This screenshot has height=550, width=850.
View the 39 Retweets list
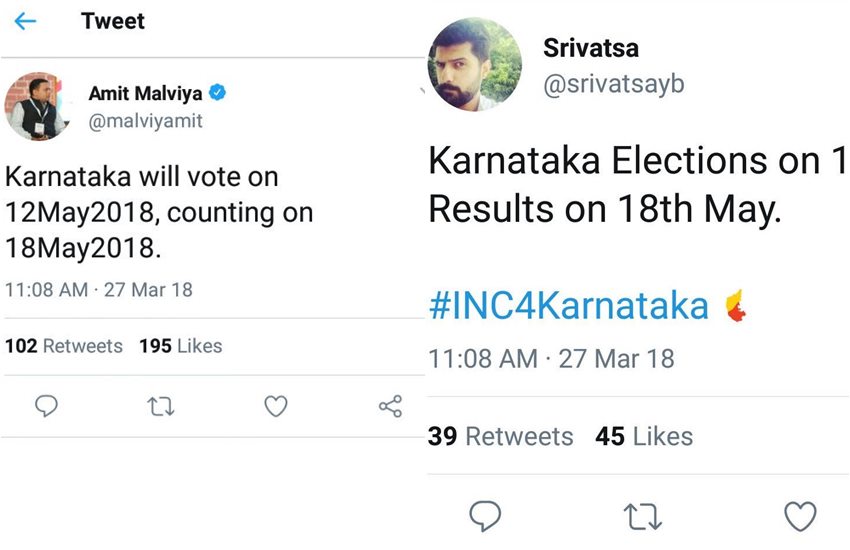click(500, 436)
